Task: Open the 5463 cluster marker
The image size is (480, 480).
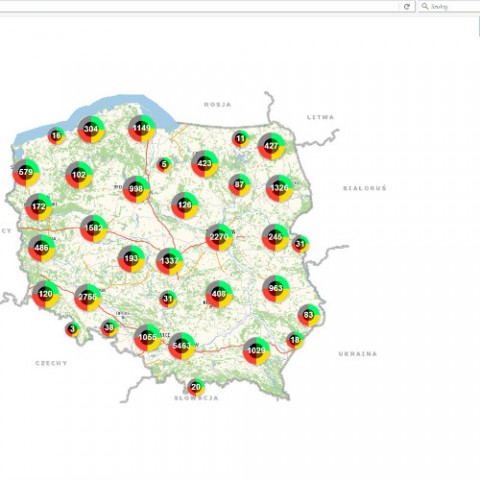Action: click(x=182, y=346)
